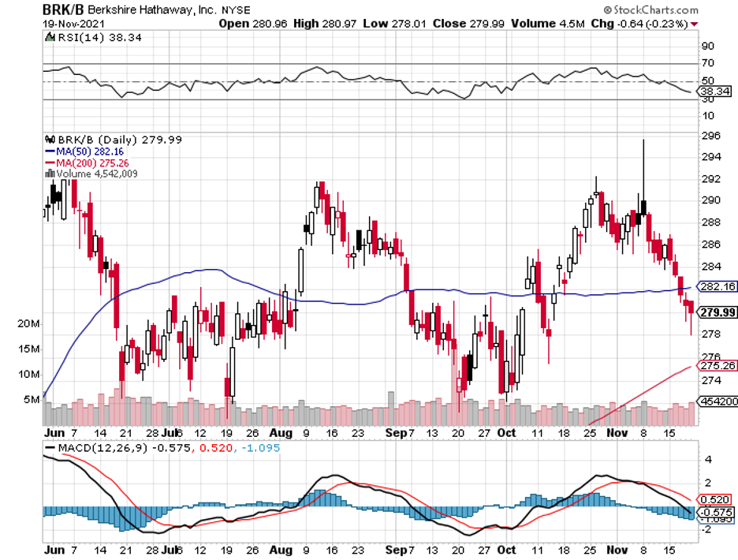Click the boxed 454200 volume tag
This screenshot has height=560, width=738.
click(718, 401)
